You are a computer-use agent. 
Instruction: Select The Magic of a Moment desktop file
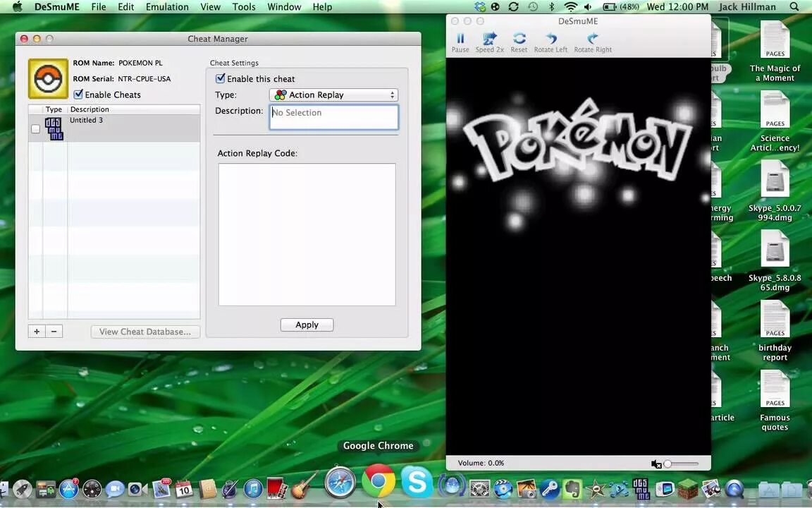[775, 51]
